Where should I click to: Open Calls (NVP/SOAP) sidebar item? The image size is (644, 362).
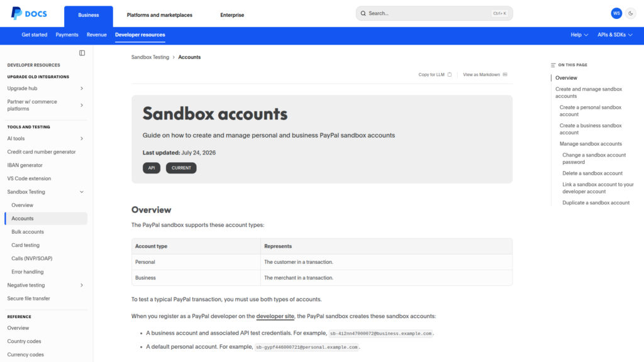tap(32, 258)
